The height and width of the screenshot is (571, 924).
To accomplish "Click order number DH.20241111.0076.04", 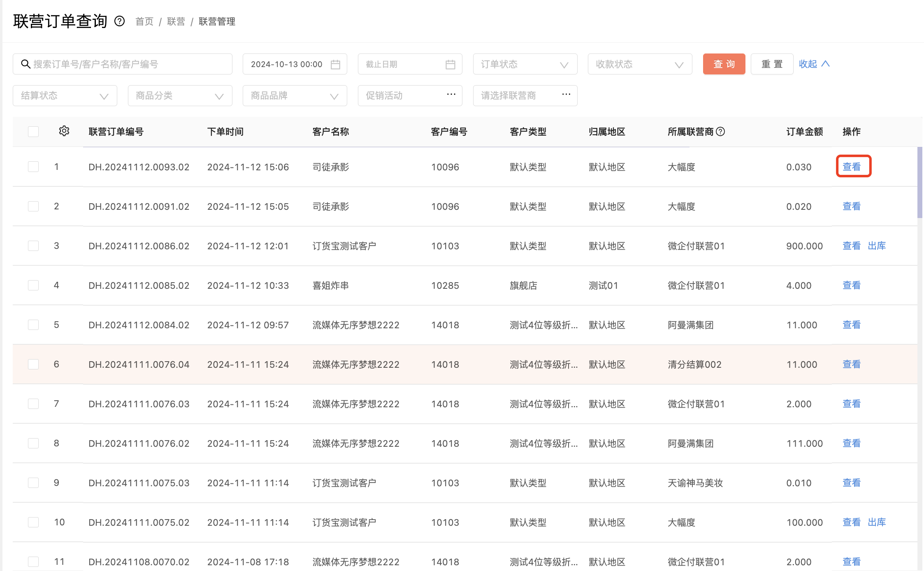I will pos(139,364).
